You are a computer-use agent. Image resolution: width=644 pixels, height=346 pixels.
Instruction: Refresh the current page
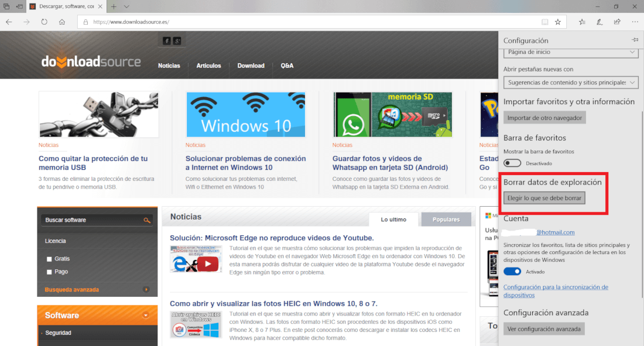(44, 22)
